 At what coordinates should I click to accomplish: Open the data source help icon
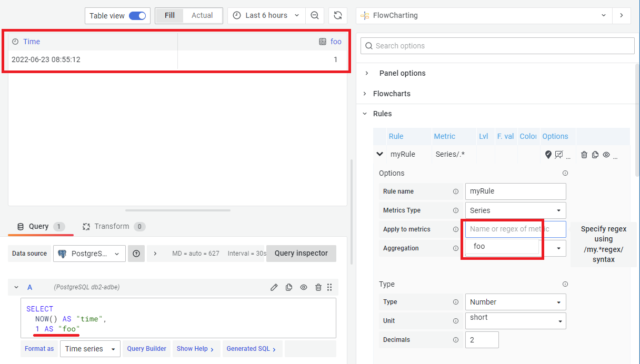[136, 254]
